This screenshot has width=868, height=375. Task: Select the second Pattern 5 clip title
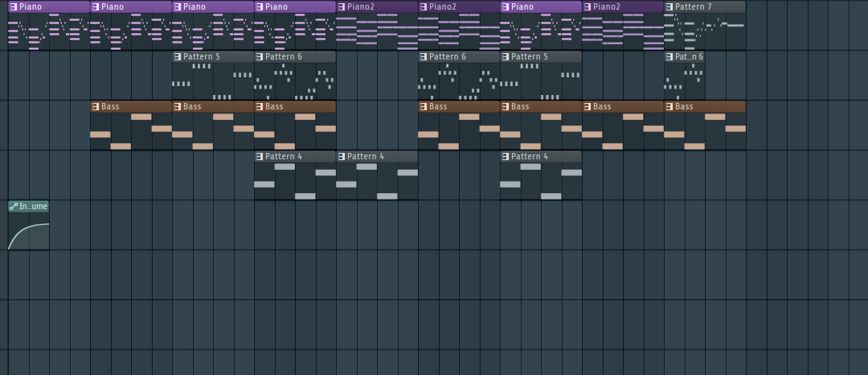point(529,57)
